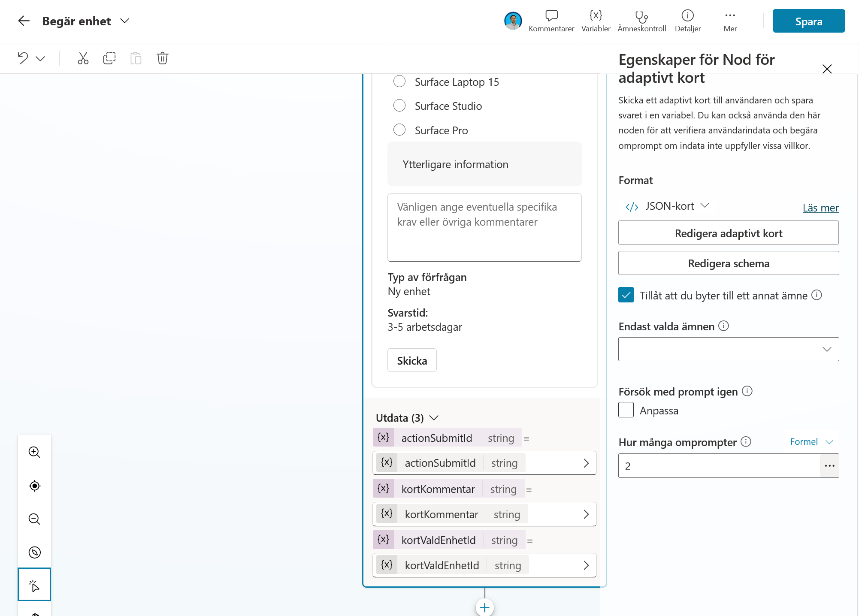Image resolution: width=859 pixels, height=616 pixels.
Task: Check the Anpassa checkbox
Action: click(x=626, y=410)
